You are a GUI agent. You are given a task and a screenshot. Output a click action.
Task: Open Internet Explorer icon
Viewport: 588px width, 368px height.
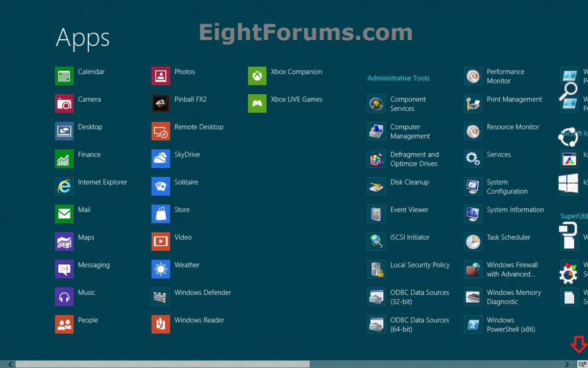[64, 186]
